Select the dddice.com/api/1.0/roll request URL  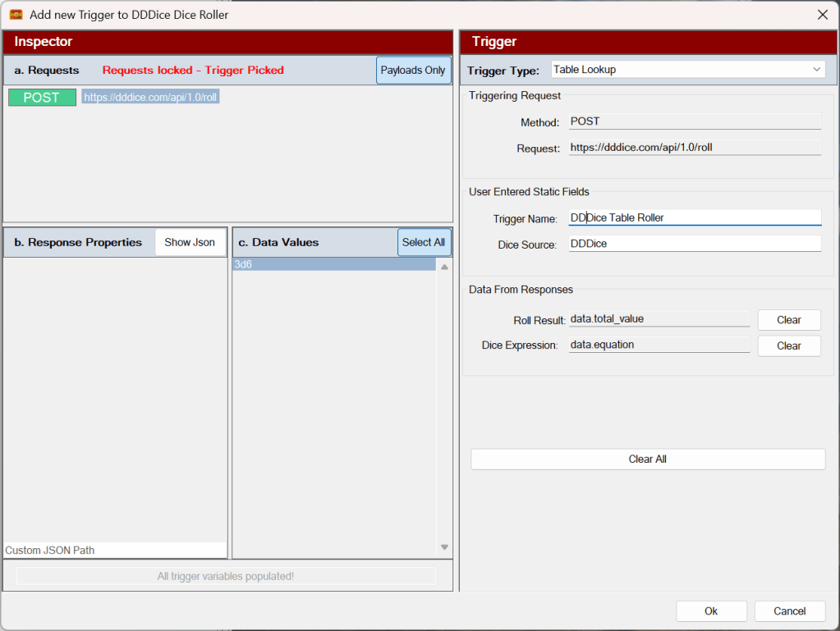(x=151, y=97)
